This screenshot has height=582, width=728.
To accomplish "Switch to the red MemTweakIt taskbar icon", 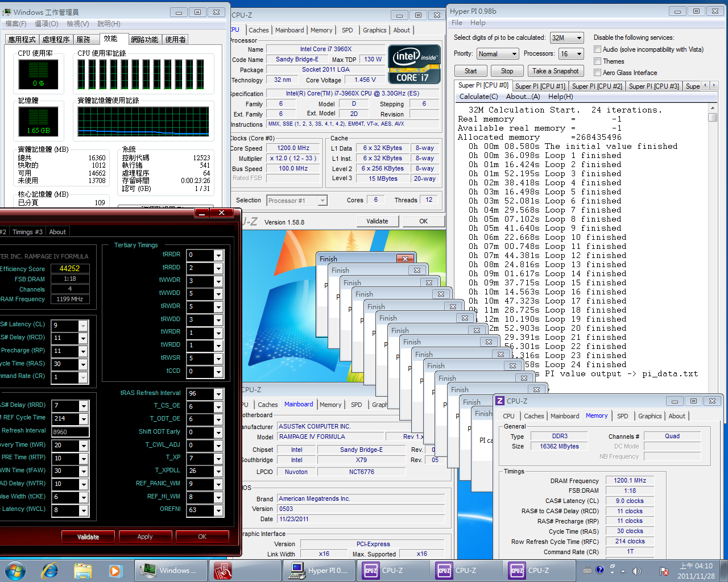I will [x=223, y=570].
